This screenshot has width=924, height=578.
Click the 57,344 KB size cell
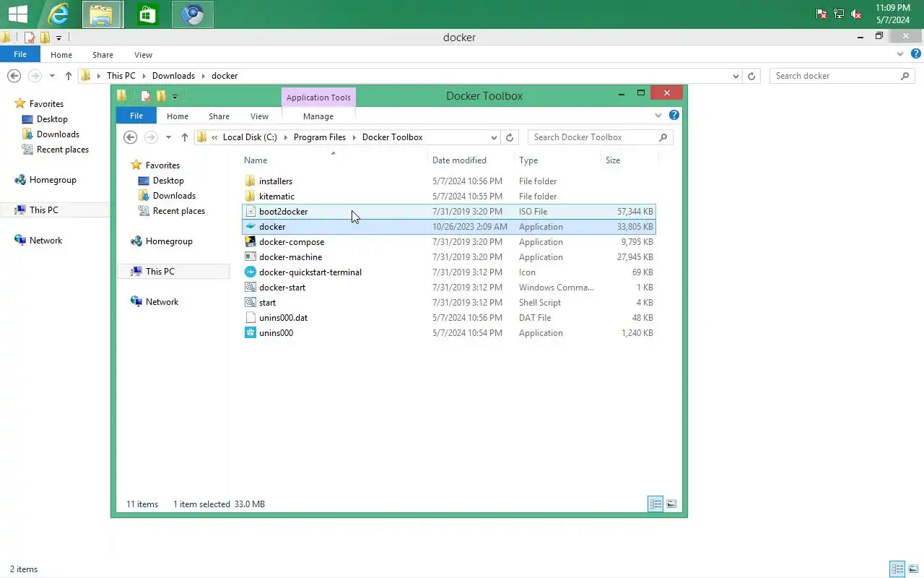click(635, 212)
